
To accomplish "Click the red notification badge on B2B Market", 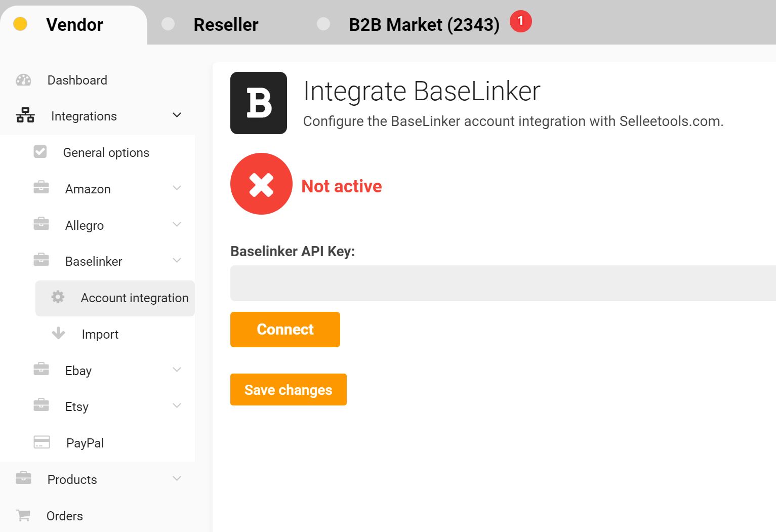I will (520, 22).
